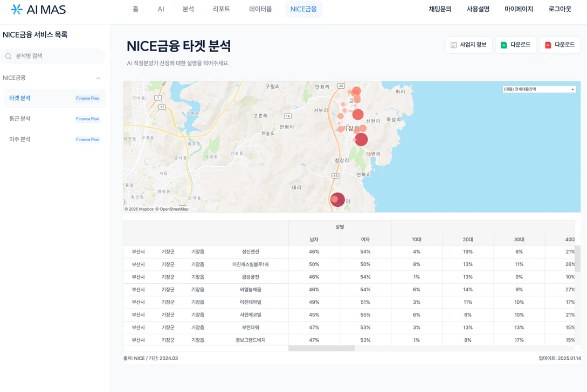
Task: Collapse the NICE금융 sidebar section chevron
Action: 98,78
